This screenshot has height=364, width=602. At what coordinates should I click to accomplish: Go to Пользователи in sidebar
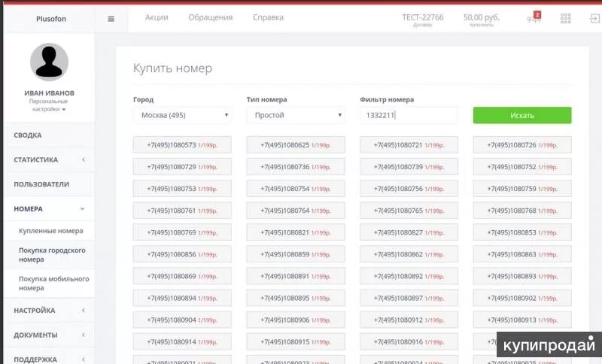click(x=49, y=184)
